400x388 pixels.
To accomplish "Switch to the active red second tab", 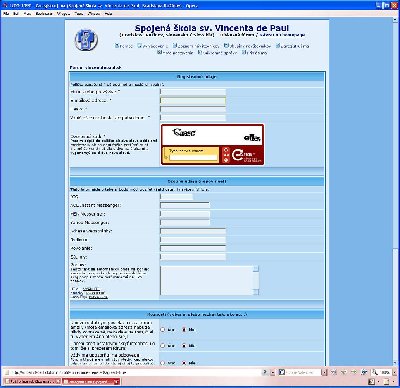I will point(91,381).
